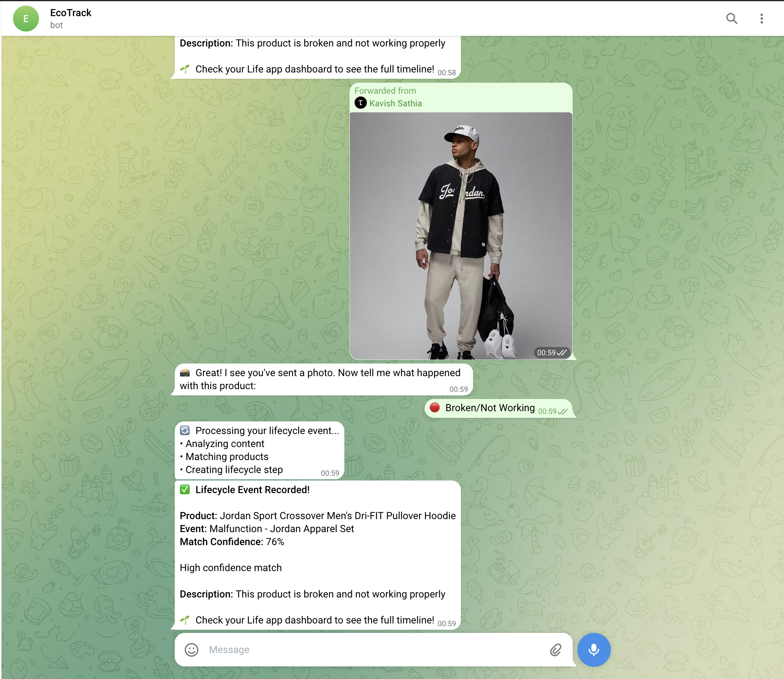This screenshot has width=784, height=679.
Task: Click the 'bot' status subtitle in header
Action: pyautogui.click(x=57, y=25)
